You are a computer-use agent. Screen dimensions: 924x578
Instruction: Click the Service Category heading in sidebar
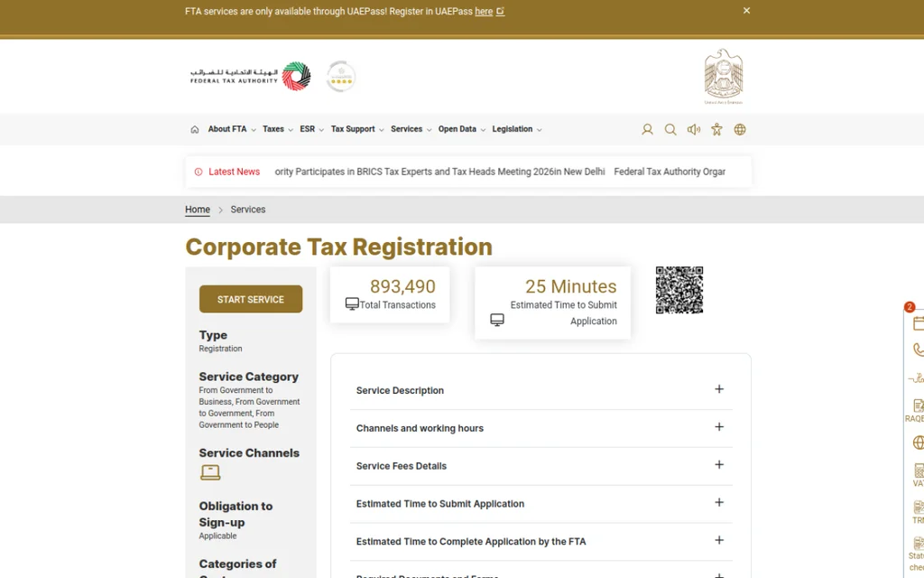(x=249, y=377)
